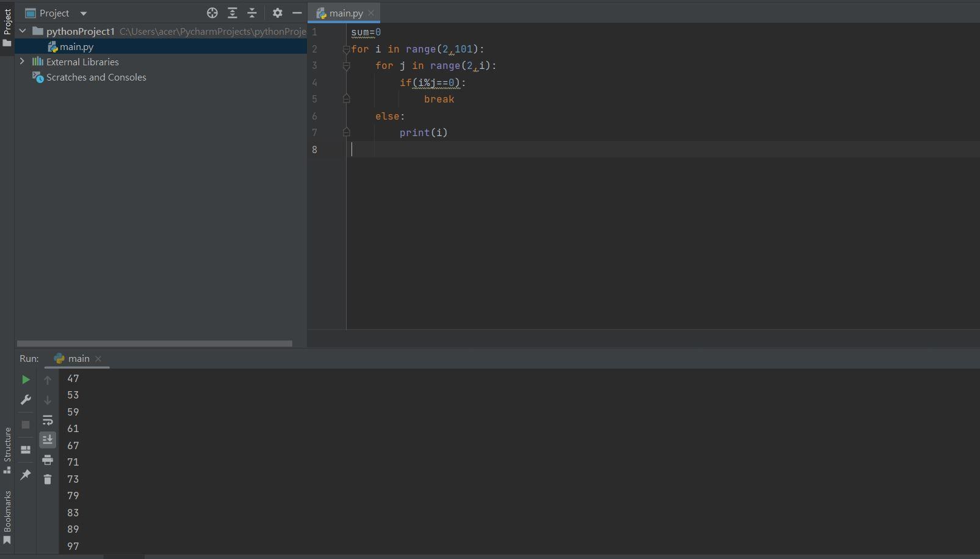Screen dimensions: 980x559
Task: Open the Project view dropdown
Action: (x=84, y=13)
